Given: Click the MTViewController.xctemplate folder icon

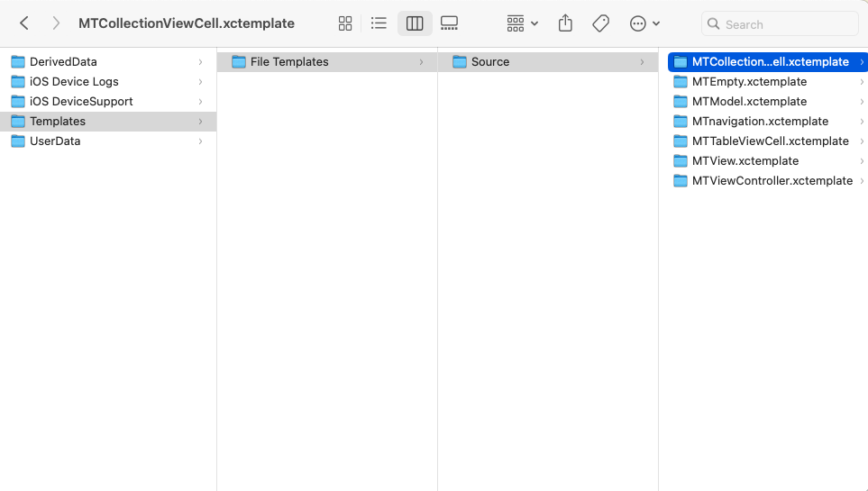Looking at the screenshot, I should tap(681, 181).
